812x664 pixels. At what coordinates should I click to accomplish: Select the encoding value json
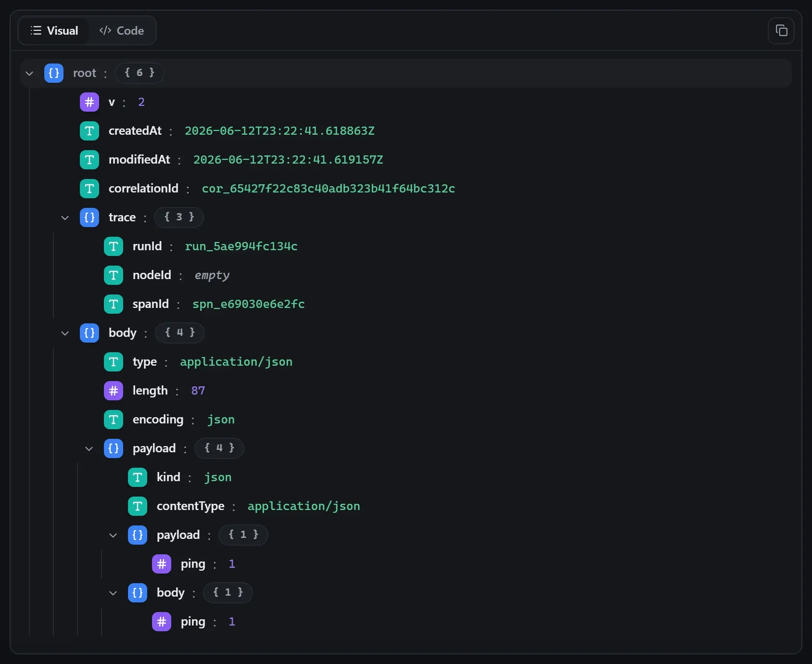[x=221, y=420]
